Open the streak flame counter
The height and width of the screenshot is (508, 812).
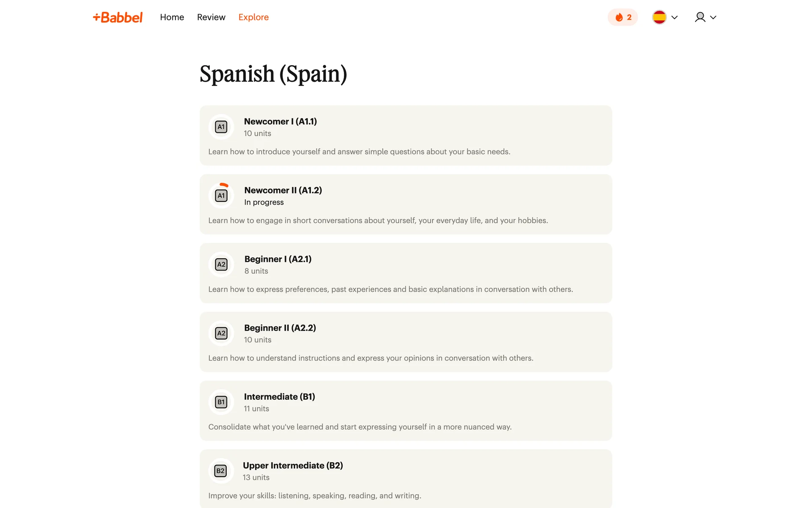pyautogui.click(x=623, y=17)
